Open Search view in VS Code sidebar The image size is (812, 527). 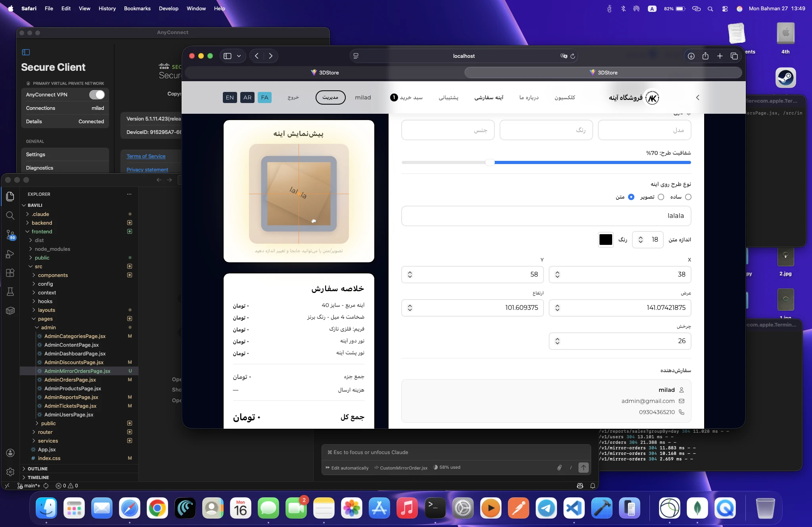10,215
